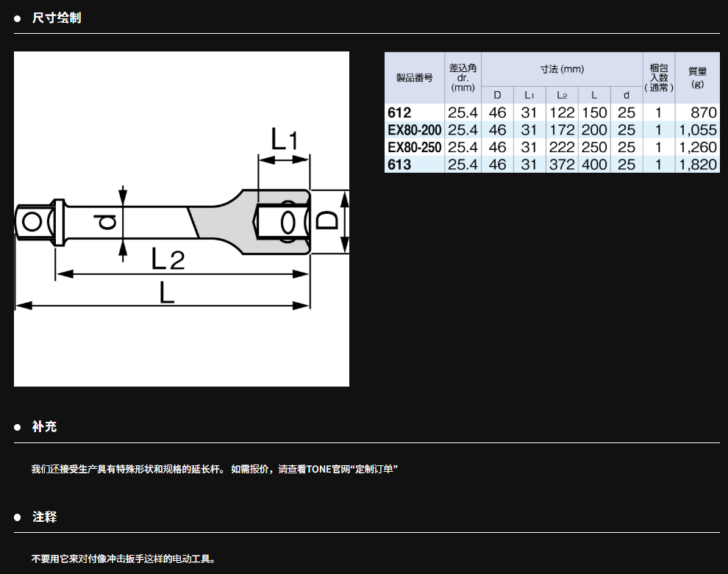Select the 注释 section heading

(44, 517)
